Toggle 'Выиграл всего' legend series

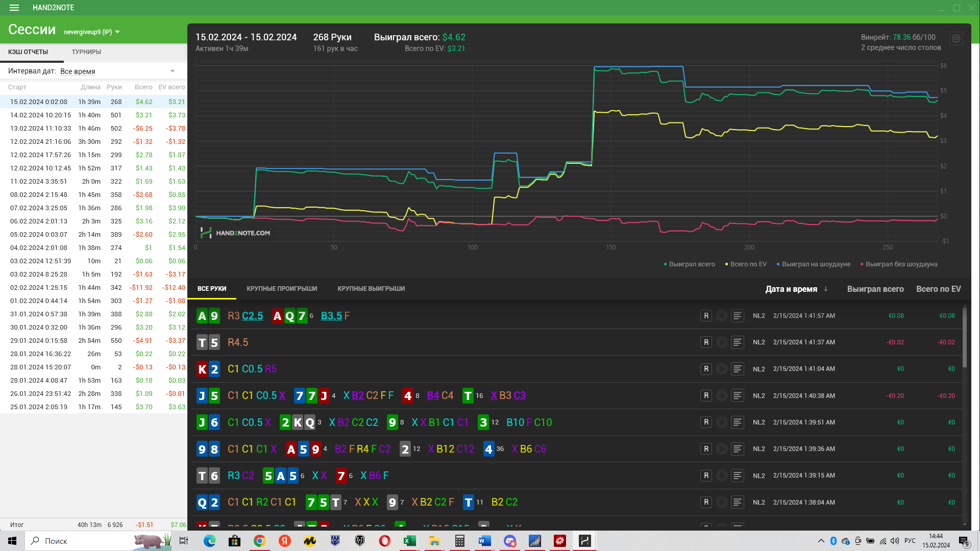pos(689,264)
